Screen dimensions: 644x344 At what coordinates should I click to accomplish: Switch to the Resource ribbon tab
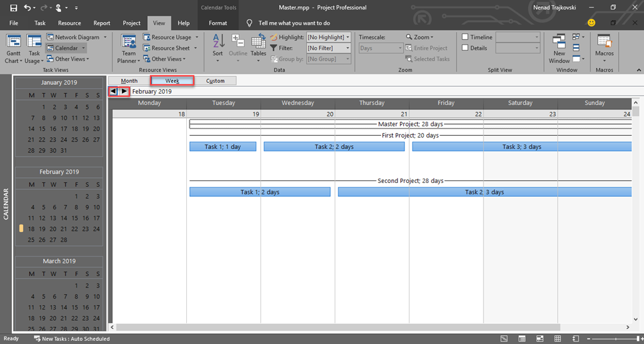coord(69,23)
